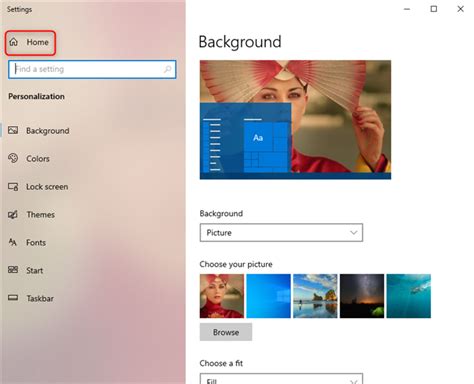Select the underwater swimmer picture thumbnail
This screenshot has width=474, height=384.
(409, 296)
